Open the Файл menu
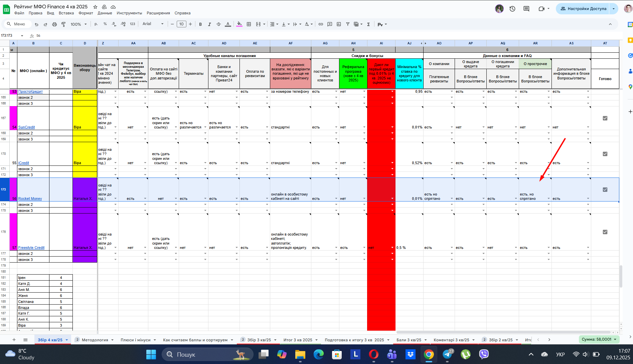633x364 pixels. pos(19,13)
